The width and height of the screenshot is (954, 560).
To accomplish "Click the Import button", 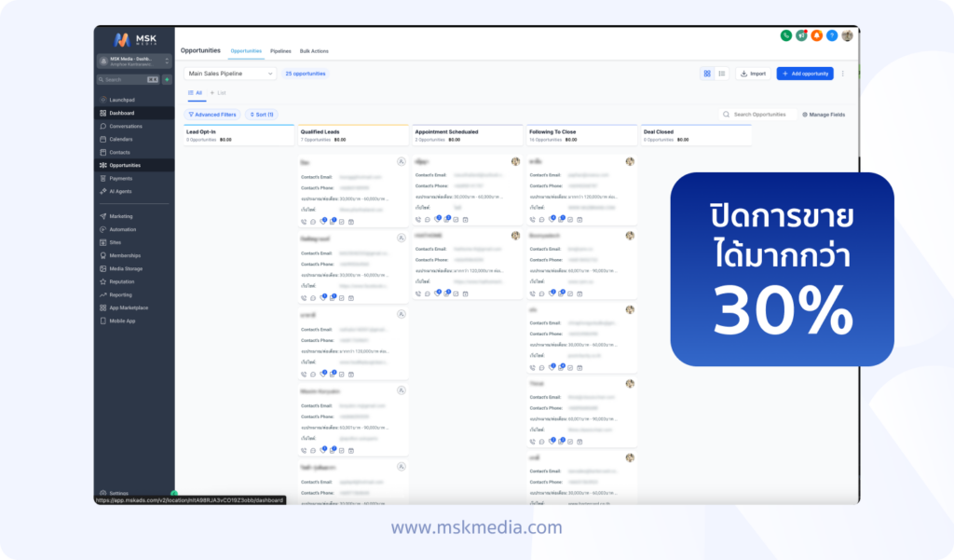I will tap(753, 74).
